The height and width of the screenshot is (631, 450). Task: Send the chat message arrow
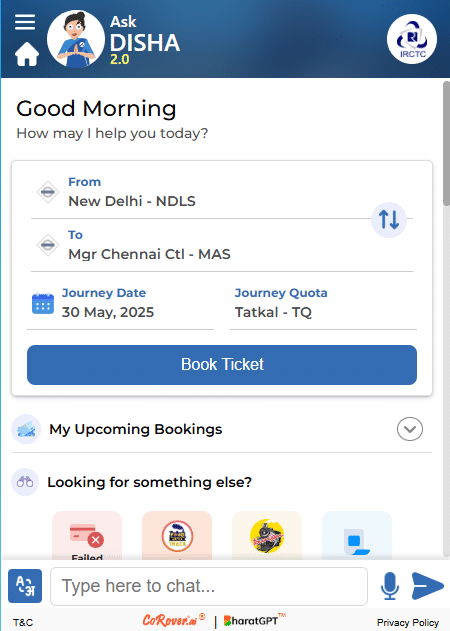(x=427, y=586)
